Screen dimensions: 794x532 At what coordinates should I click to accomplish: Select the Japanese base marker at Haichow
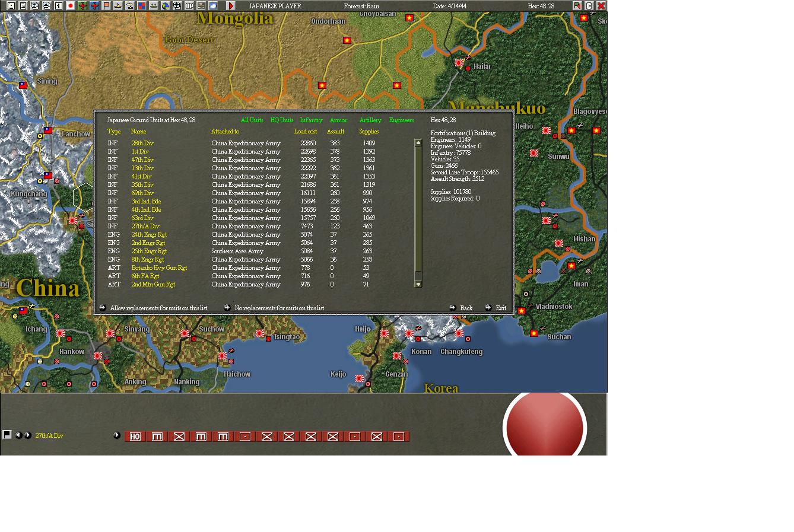222,356
